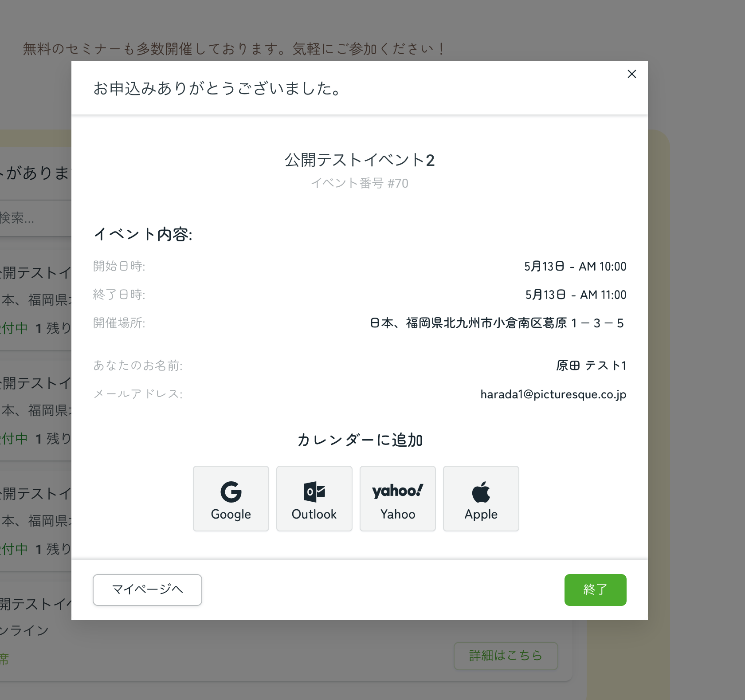Add event to Google calendar
Screen dimensions: 745x700
pyautogui.click(x=231, y=499)
